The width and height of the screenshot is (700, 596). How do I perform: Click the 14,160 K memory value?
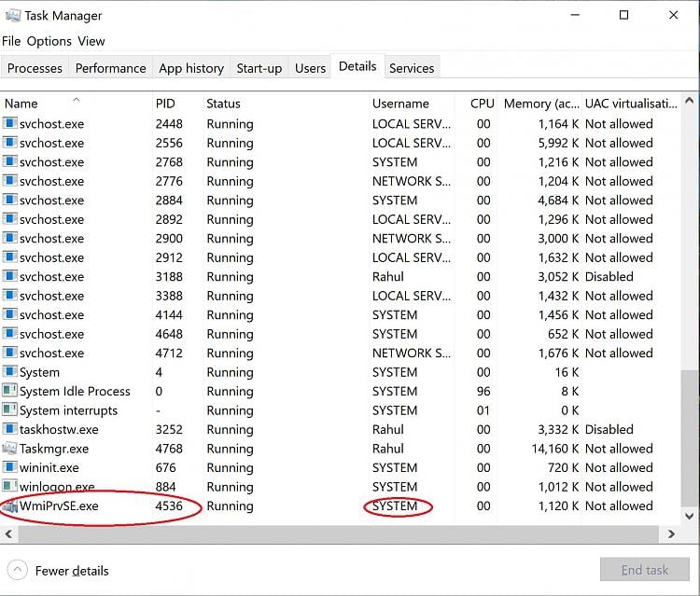coord(555,449)
